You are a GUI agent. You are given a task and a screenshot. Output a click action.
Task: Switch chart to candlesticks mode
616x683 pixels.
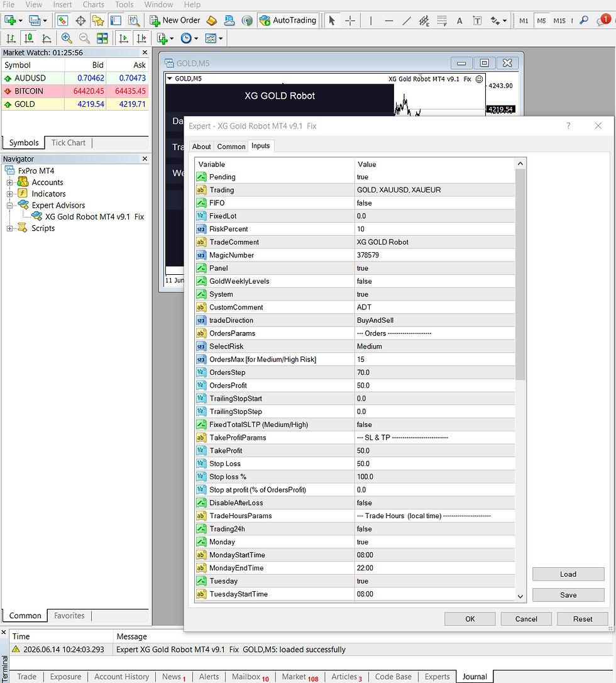(29, 38)
